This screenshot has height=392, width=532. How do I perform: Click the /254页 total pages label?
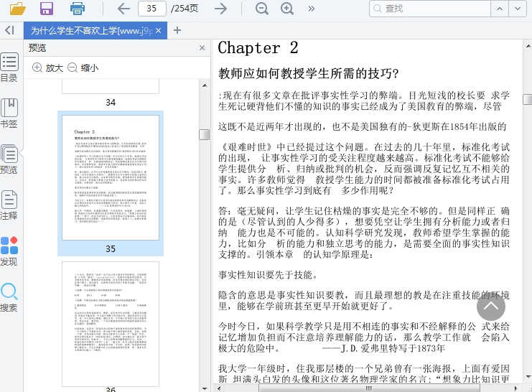pyautogui.click(x=185, y=9)
